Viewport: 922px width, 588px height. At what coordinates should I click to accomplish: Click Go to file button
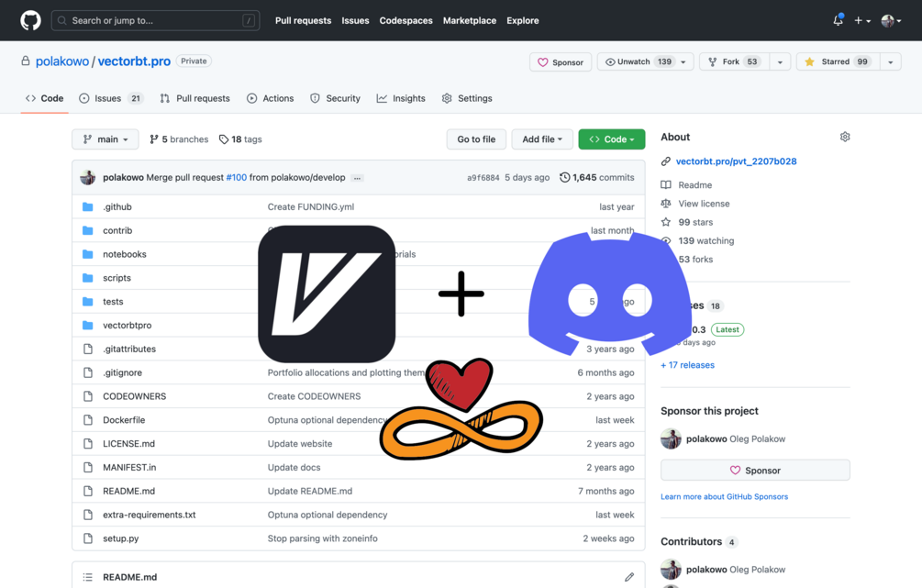coord(476,139)
